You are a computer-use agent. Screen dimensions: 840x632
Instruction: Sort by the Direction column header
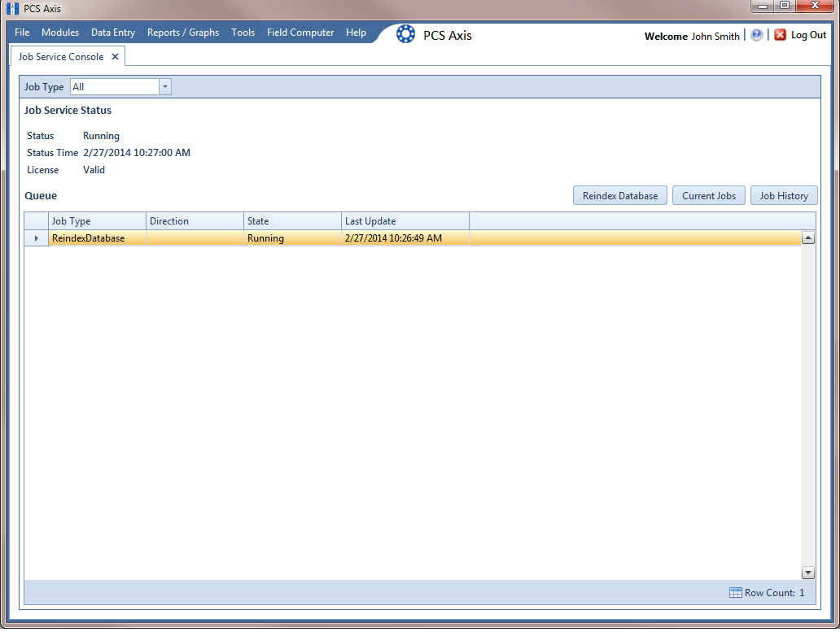click(x=195, y=221)
